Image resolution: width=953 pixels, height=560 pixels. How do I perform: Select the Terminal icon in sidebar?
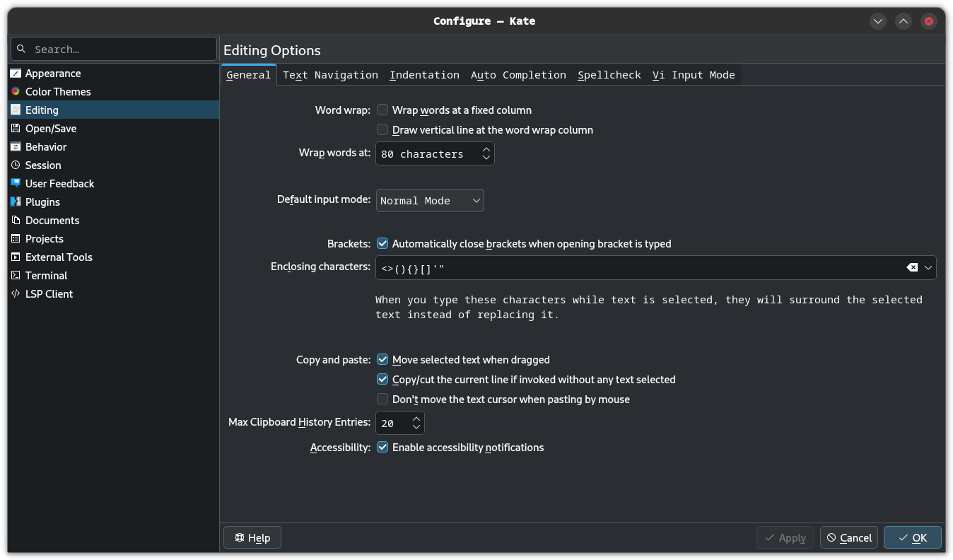[x=16, y=275]
